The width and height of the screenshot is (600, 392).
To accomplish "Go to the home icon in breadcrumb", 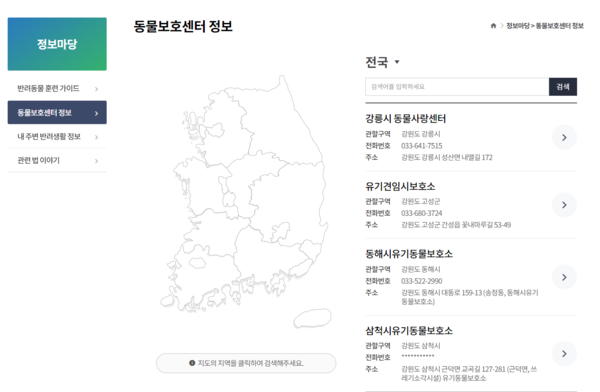I will [493, 26].
